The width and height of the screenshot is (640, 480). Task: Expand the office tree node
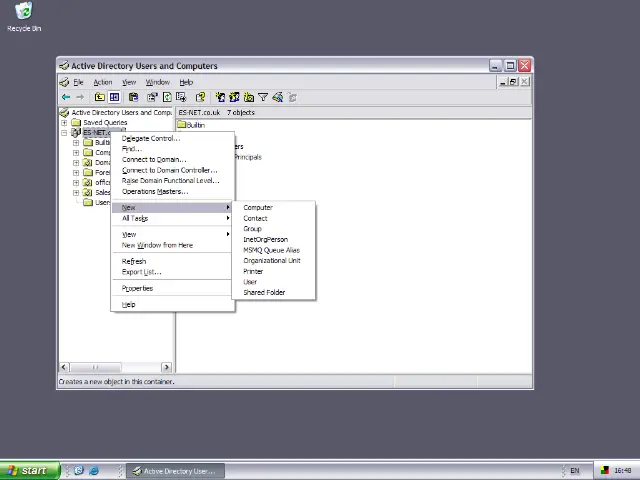pyautogui.click(x=76, y=182)
